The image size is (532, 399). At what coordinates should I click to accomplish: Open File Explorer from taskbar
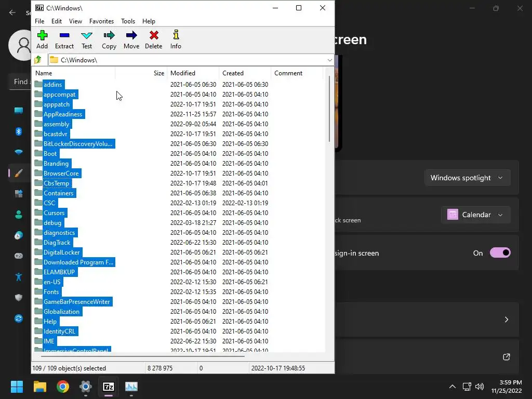pos(39,387)
